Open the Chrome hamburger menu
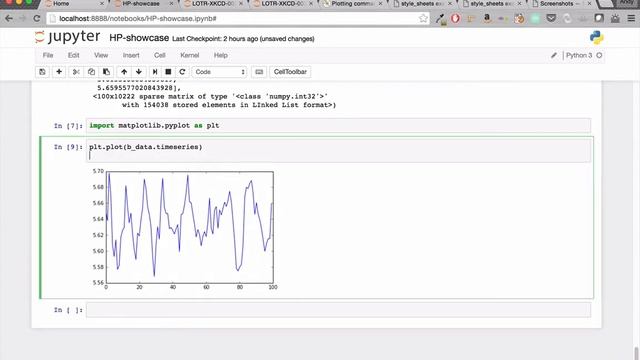 (x=631, y=18)
